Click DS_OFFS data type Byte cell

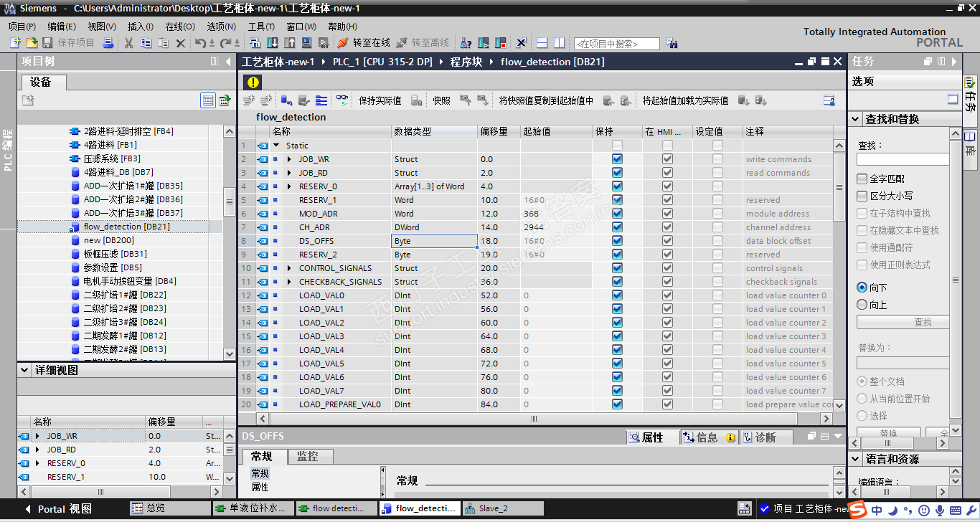pyautogui.click(x=434, y=241)
